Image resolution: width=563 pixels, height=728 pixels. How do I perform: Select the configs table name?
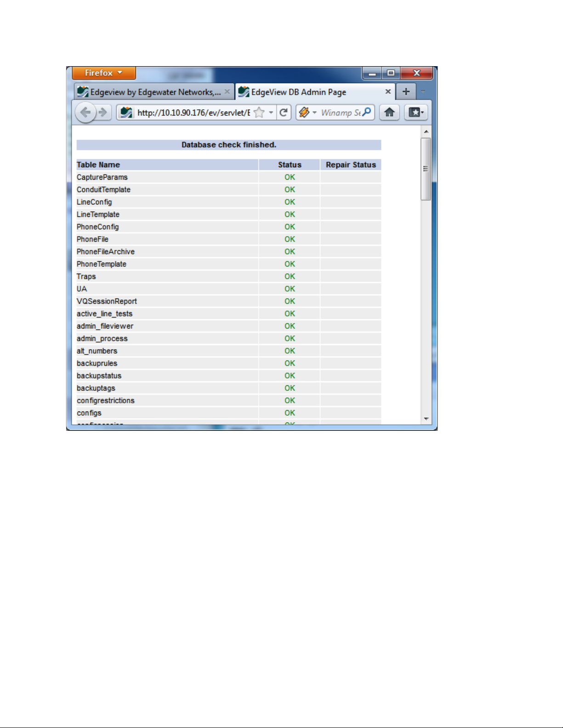89,413
